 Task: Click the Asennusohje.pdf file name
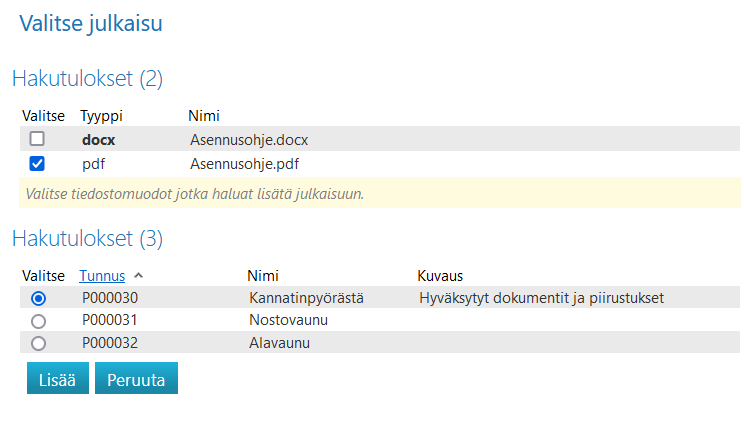(x=243, y=163)
